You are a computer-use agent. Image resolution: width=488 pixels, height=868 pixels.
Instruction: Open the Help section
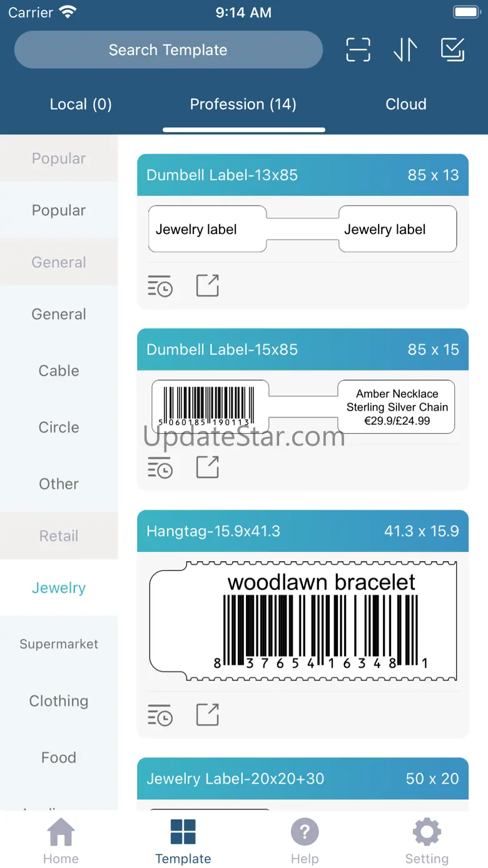pos(305,842)
